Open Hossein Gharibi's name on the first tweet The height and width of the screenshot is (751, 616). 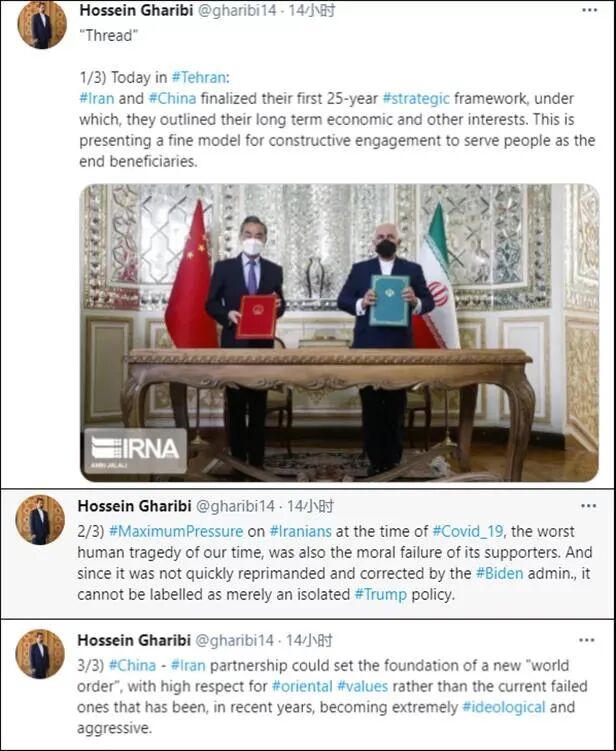136,11
